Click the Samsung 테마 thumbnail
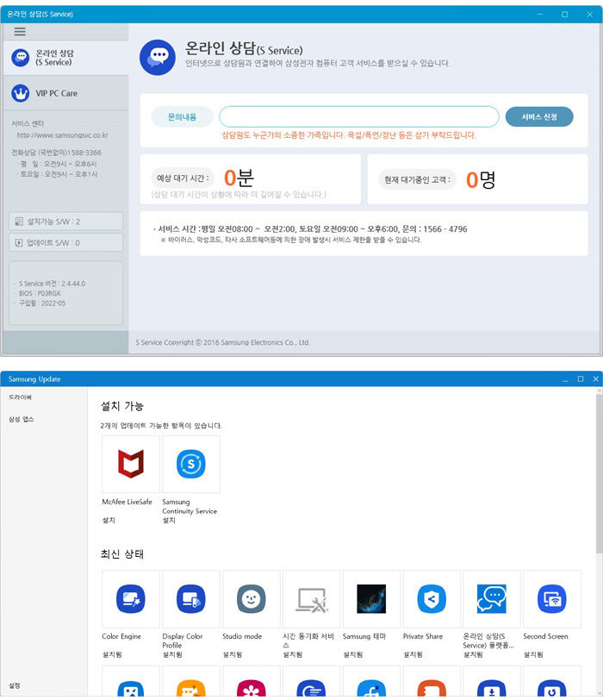The width and height of the screenshot is (603, 700). tap(371, 598)
